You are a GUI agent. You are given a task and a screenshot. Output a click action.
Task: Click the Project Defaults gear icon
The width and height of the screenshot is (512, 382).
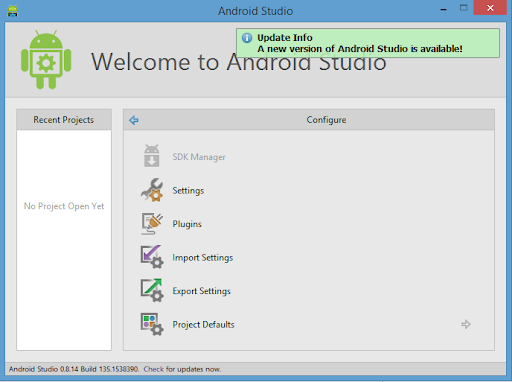coord(152,324)
